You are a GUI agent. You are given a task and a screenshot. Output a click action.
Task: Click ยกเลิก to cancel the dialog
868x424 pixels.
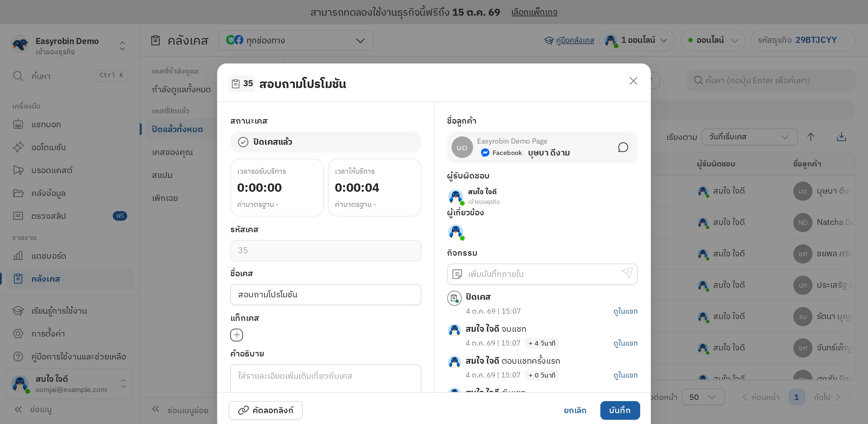point(575,410)
